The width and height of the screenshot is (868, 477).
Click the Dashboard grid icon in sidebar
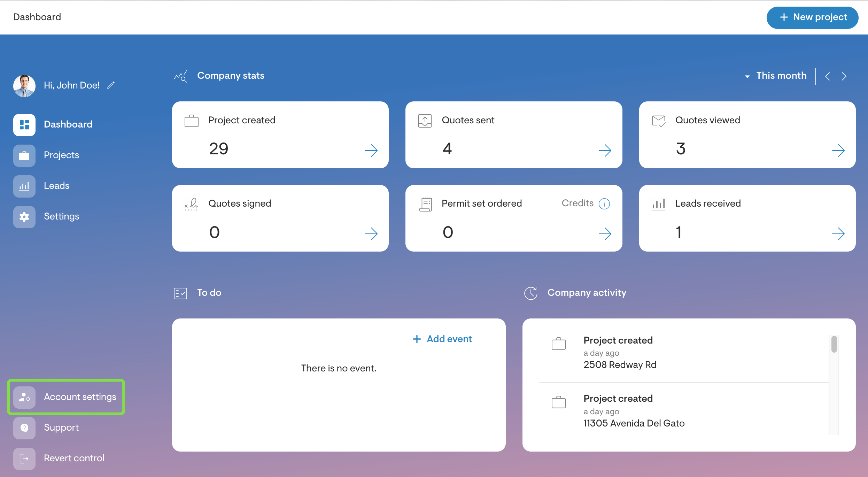coord(24,124)
